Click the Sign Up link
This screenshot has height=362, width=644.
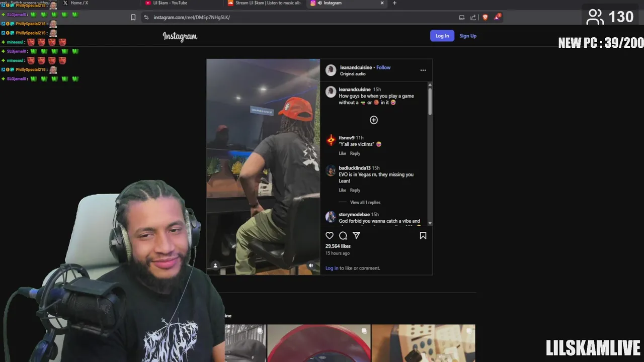click(468, 36)
